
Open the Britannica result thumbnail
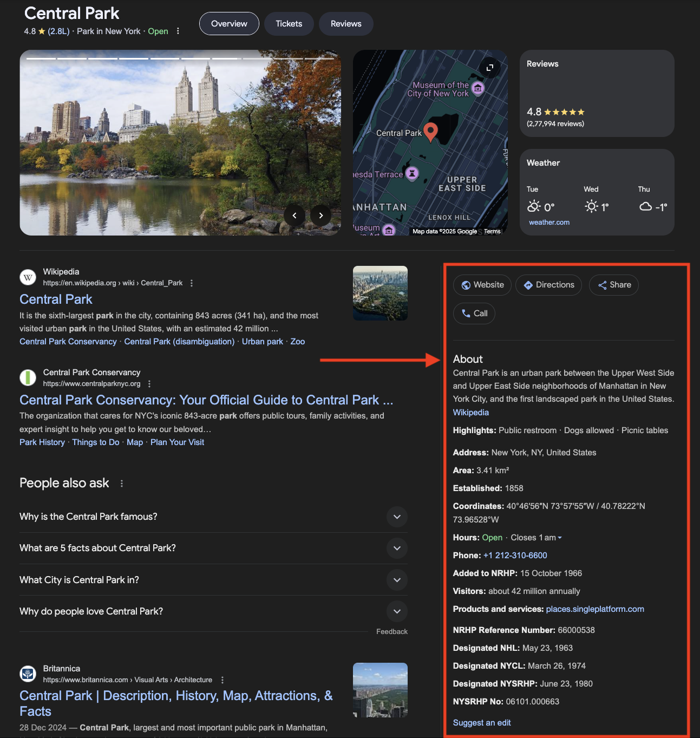click(x=380, y=690)
